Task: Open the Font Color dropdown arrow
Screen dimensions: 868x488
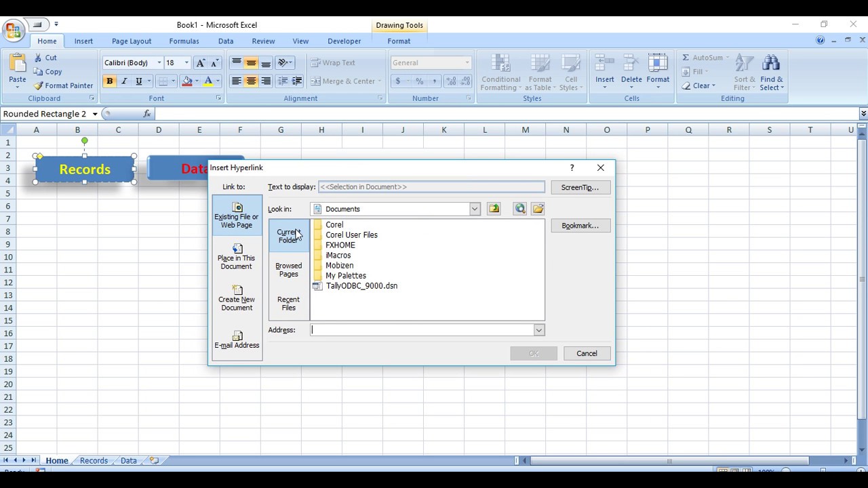Action: pyautogui.click(x=218, y=81)
